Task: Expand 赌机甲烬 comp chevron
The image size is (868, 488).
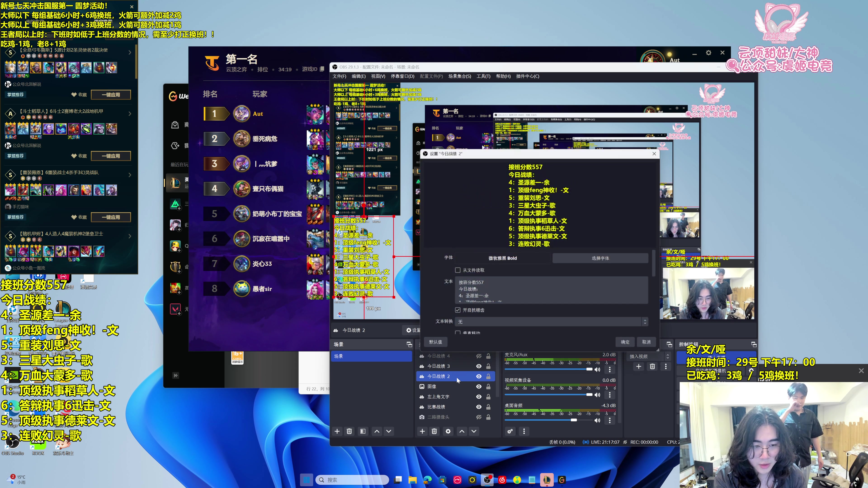Action: (130, 236)
